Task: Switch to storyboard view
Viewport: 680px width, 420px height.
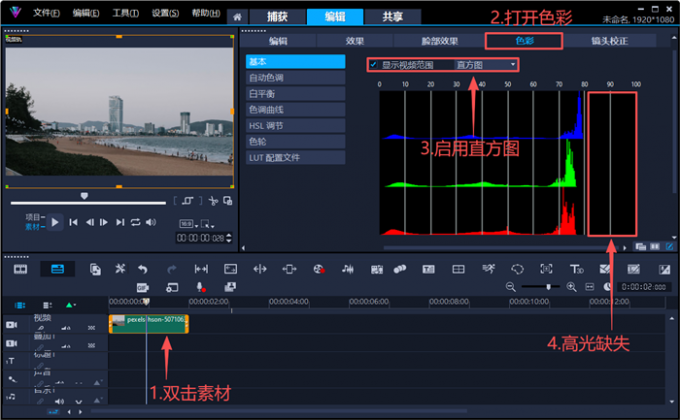Action: coord(20,269)
